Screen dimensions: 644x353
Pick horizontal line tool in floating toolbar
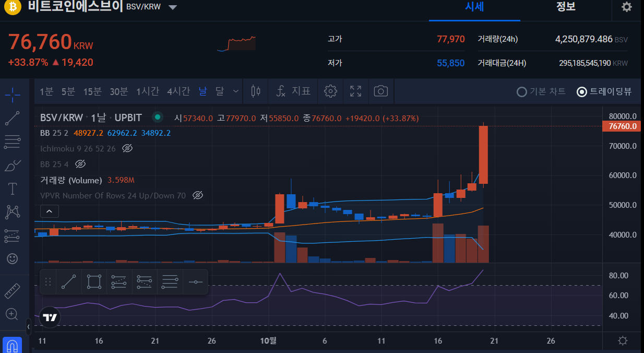196,282
